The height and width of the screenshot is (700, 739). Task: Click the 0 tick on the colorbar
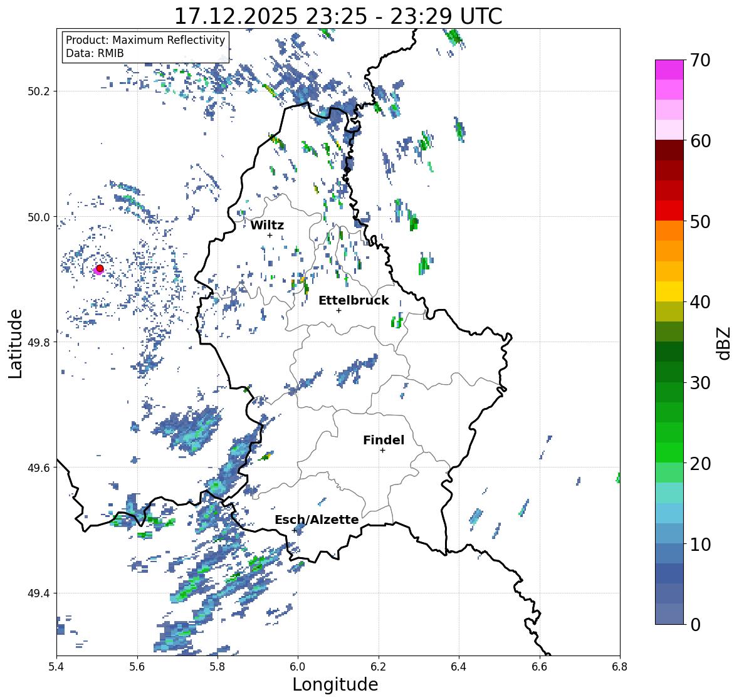pos(696,625)
